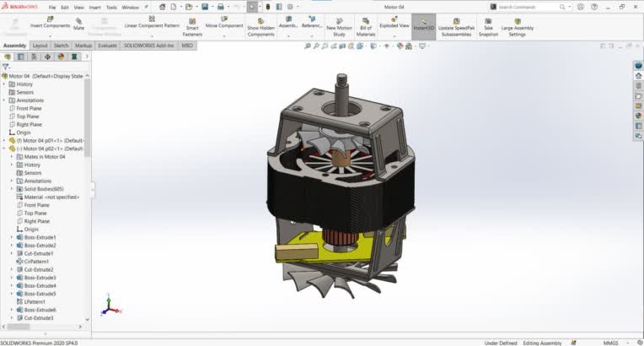644x346 pixels.
Task: Open the PropertyManager tab icon
Action: [x=20, y=57]
